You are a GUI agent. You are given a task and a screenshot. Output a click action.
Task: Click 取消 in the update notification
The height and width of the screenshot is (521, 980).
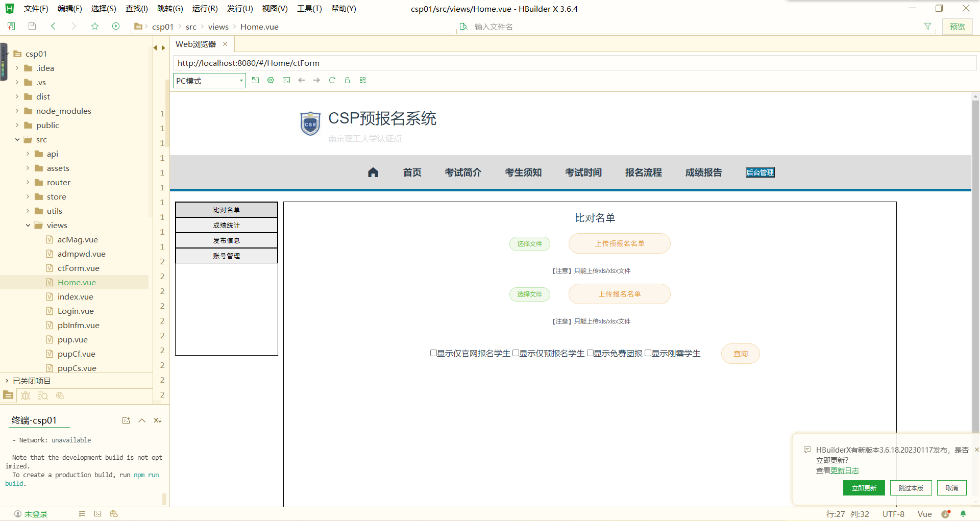tap(951, 488)
